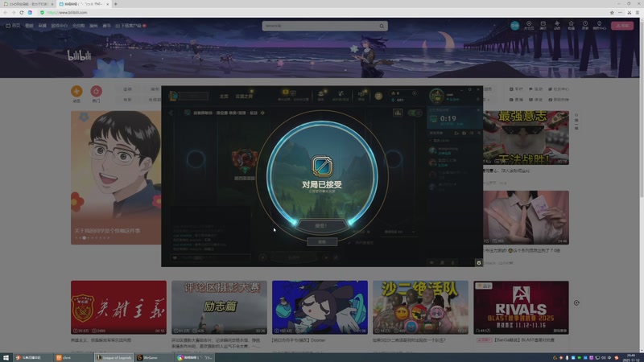Screen dimensions: 644x362
Task: Open the bilibili history clock icon
Action: (x=585, y=26)
